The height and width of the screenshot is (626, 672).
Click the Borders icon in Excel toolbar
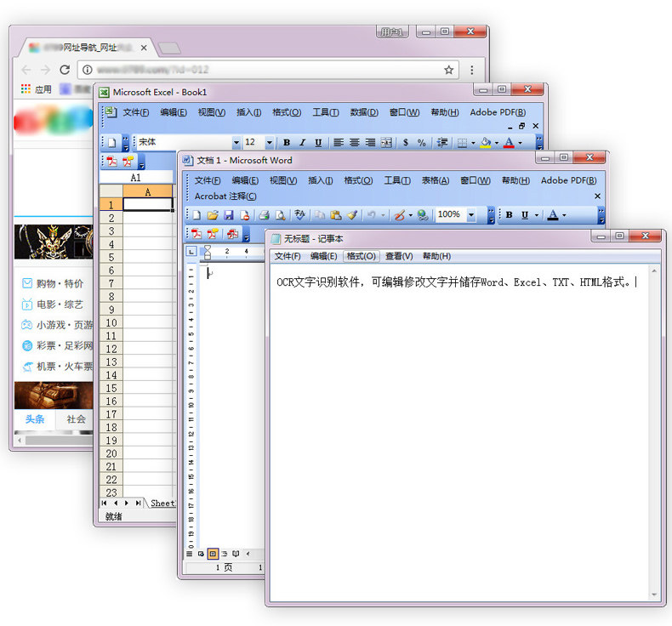[462, 143]
